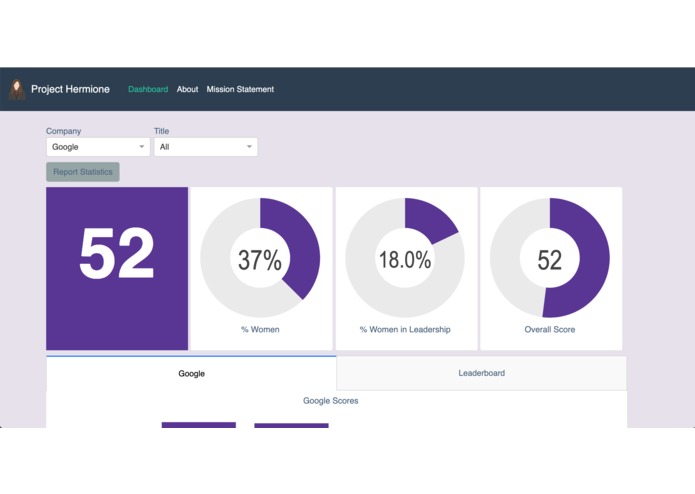Click the 'Google Scores' chart heading
Viewport: 695px width, 494px height.
(331, 401)
